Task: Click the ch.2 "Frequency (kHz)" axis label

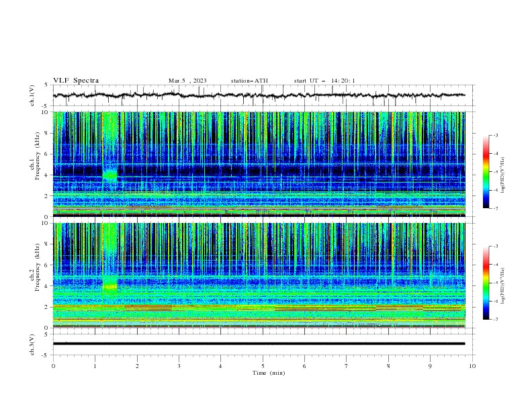Action: coord(38,267)
